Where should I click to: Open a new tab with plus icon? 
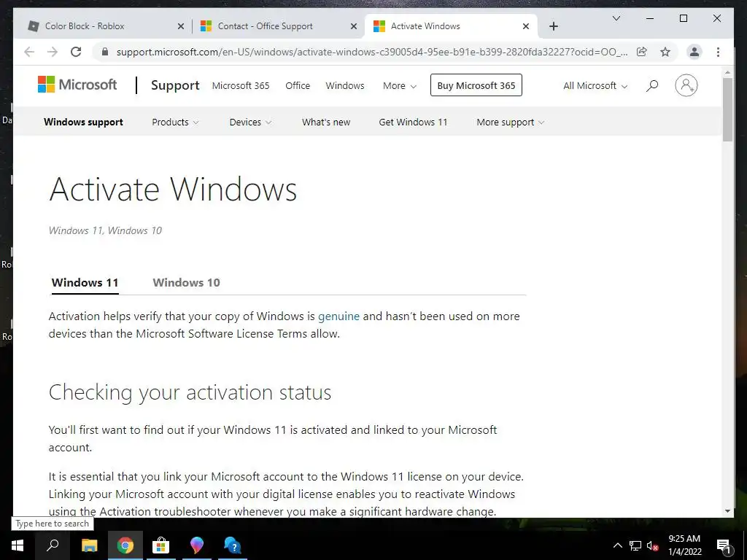point(554,26)
